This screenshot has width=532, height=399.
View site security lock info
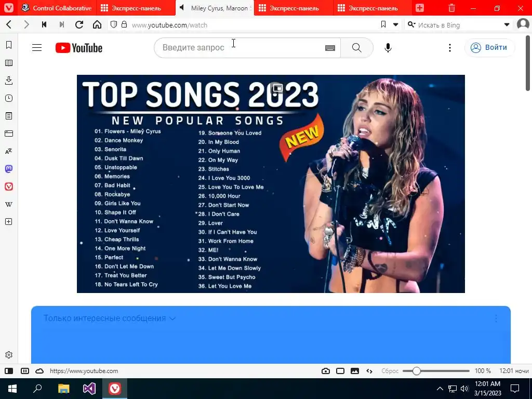tap(124, 24)
